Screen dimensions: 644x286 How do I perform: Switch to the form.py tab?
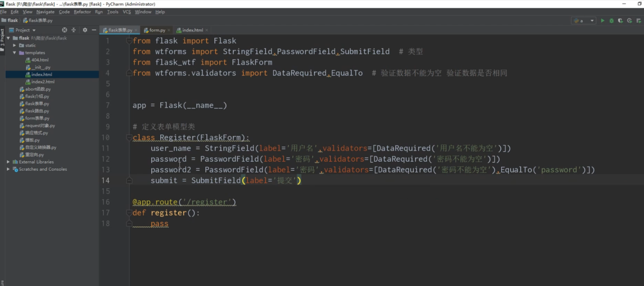pyautogui.click(x=157, y=30)
